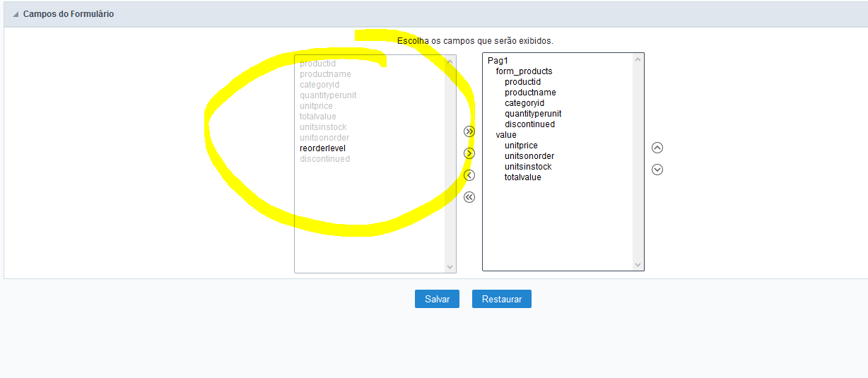The width and height of the screenshot is (868, 378).
Task: Click the Campos do Formulário header title
Action: click(x=69, y=14)
